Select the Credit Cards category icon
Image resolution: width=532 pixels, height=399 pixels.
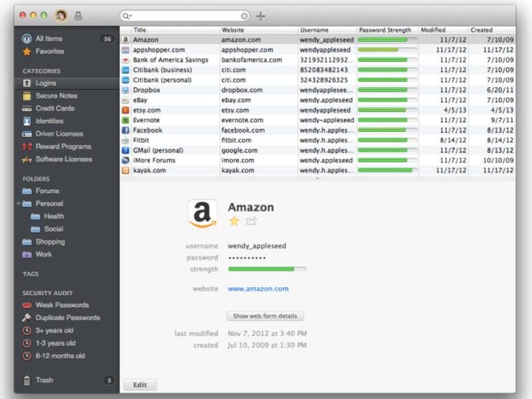coord(27,109)
